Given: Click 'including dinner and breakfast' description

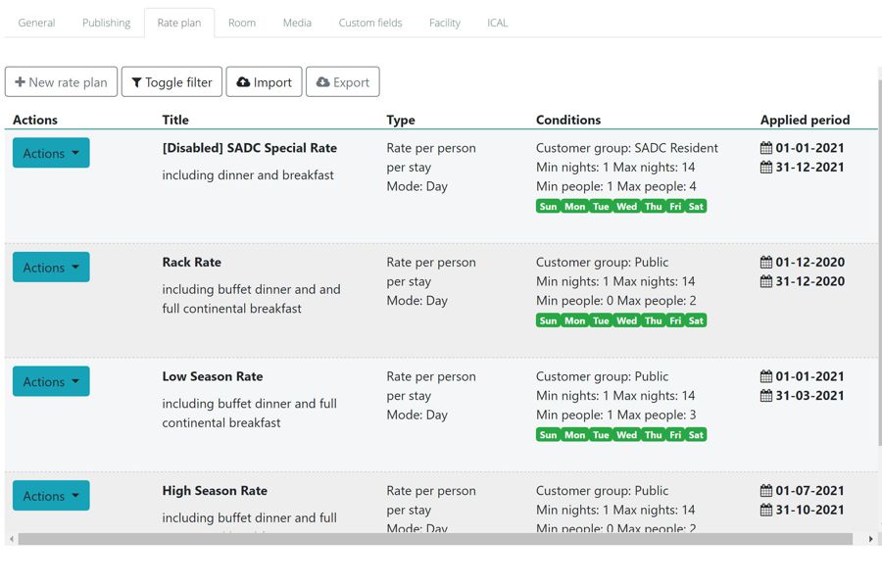Looking at the screenshot, I should (248, 175).
